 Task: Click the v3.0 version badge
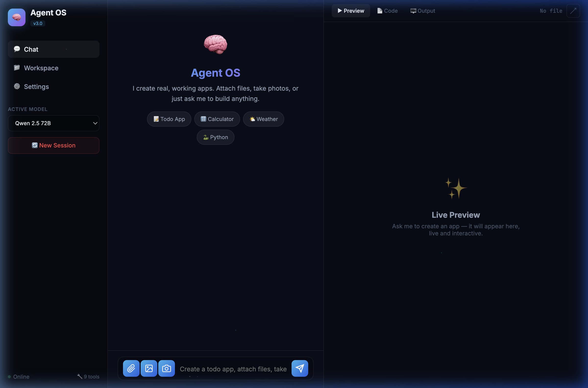pos(38,23)
